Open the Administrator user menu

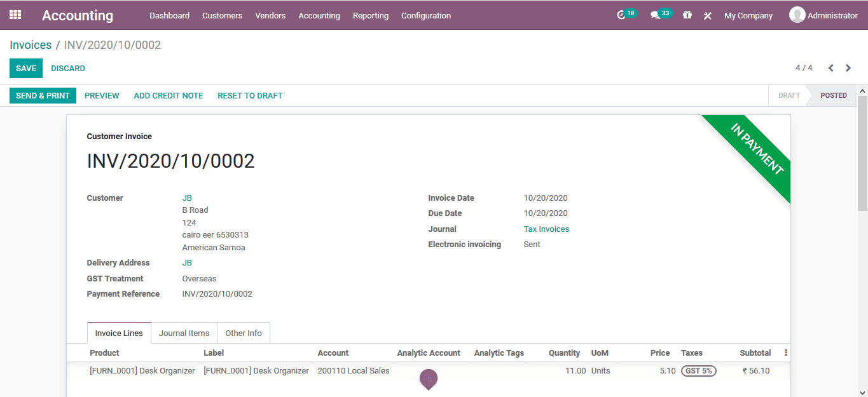pyautogui.click(x=831, y=15)
